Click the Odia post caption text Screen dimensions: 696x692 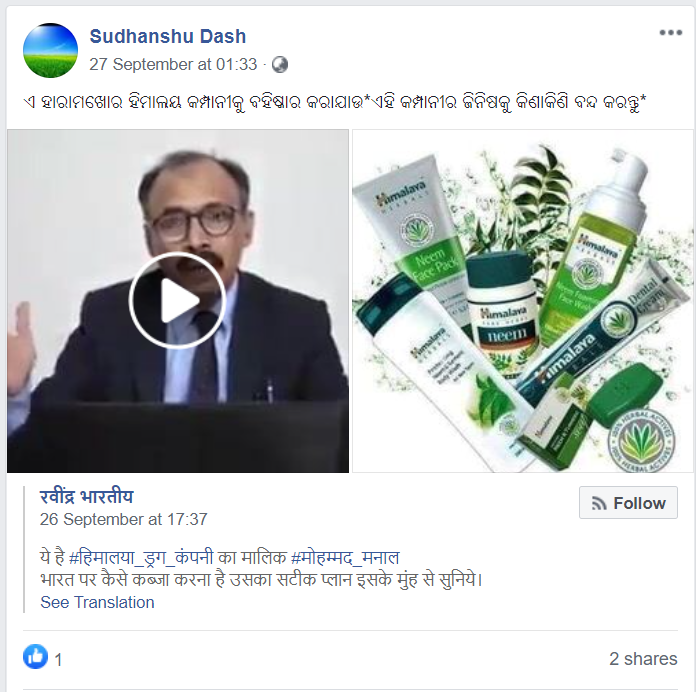[x=335, y=102]
